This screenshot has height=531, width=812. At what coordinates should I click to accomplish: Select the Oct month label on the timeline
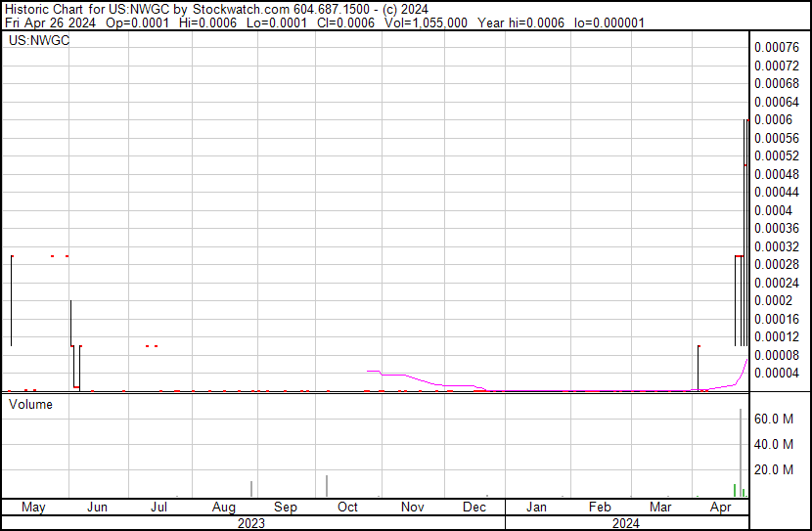coord(347,508)
